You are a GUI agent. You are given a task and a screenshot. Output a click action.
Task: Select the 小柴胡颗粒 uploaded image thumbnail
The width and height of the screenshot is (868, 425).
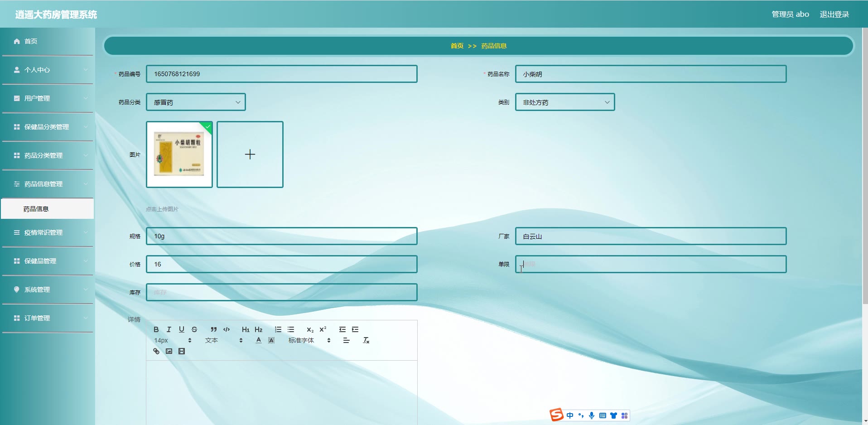179,155
